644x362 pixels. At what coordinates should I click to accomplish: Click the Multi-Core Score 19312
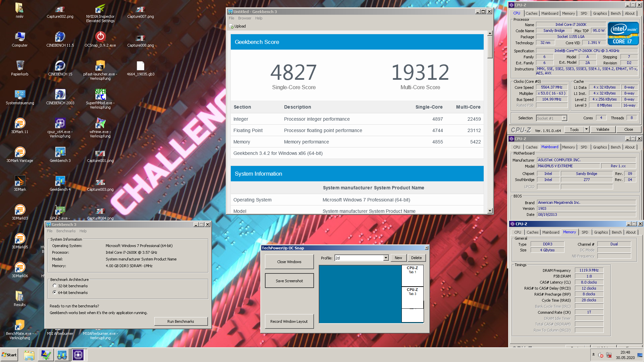click(x=420, y=72)
